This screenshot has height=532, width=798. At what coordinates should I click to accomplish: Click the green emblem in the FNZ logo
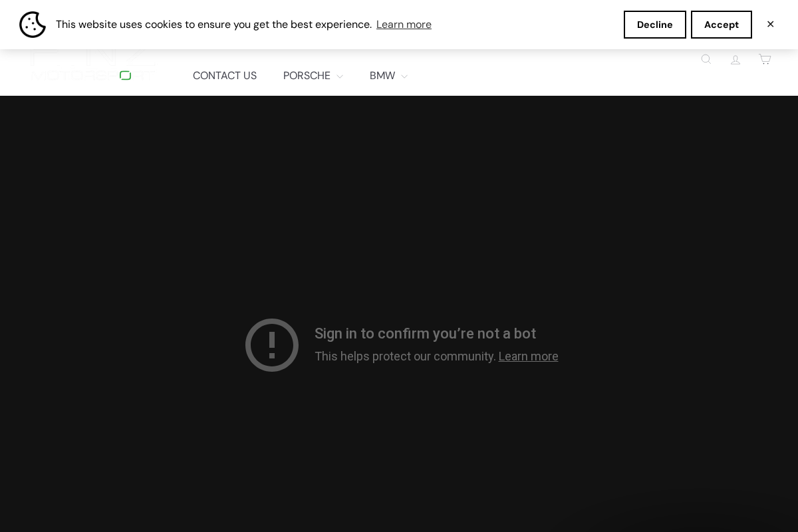pyautogui.click(x=125, y=75)
